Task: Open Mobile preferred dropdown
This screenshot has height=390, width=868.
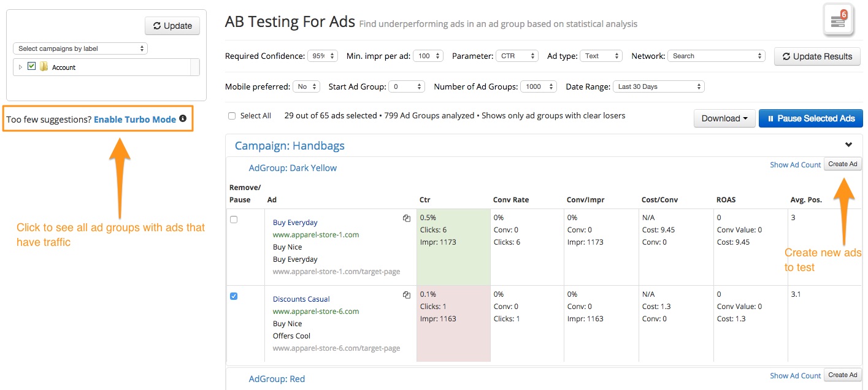Action: point(306,86)
